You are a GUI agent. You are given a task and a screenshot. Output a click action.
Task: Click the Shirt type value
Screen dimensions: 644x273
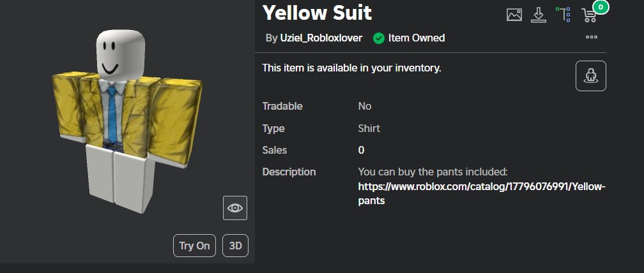click(x=369, y=128)
